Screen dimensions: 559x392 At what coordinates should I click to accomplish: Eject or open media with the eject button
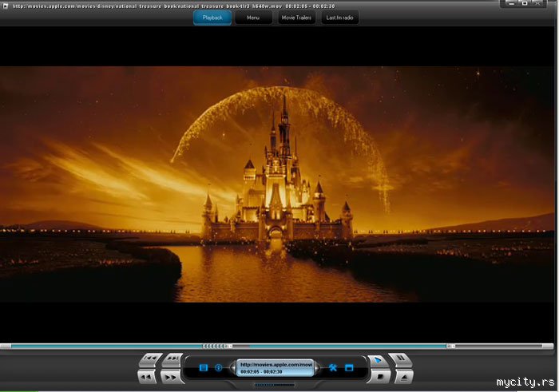coord(404,377)
